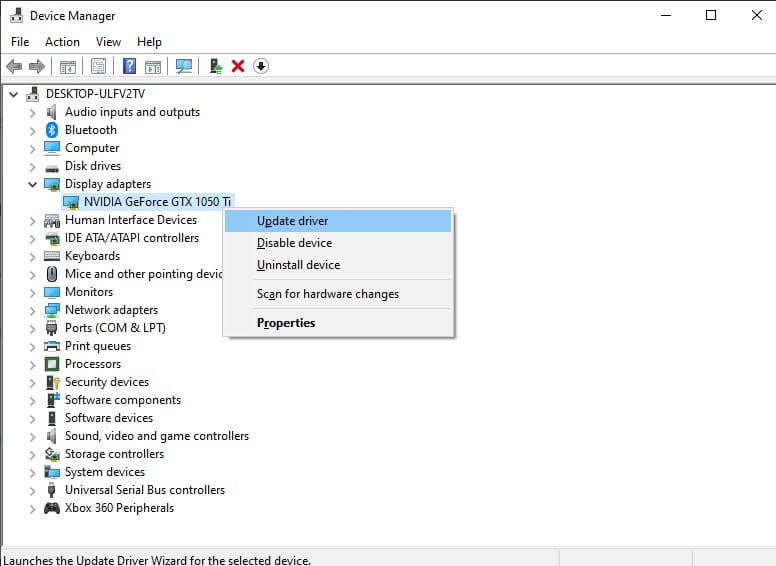Open the File menu

[x=20, y=42]
